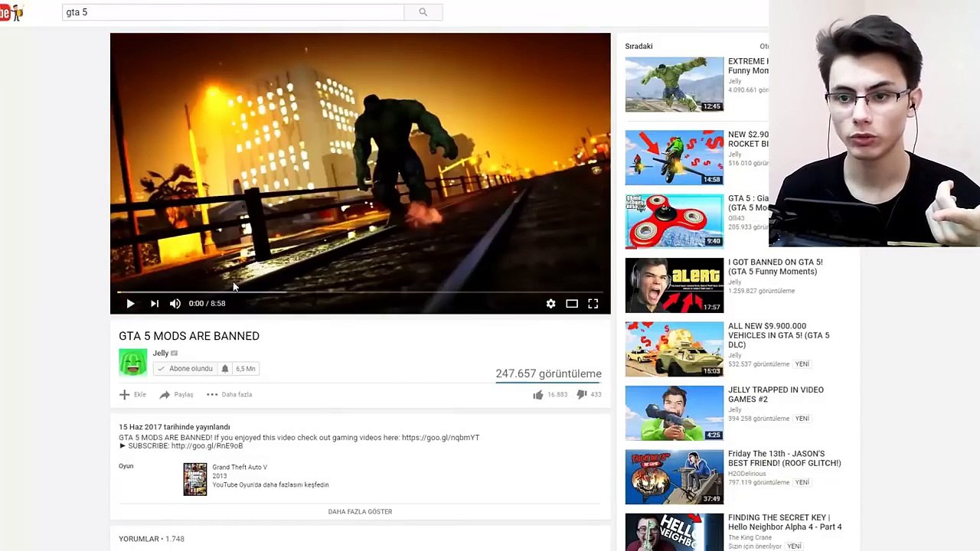Viewport: 980px width, 551px height.
Task: Click the GTA 5 MODS ARE BANNED title
Action: [x=189, y=336]
